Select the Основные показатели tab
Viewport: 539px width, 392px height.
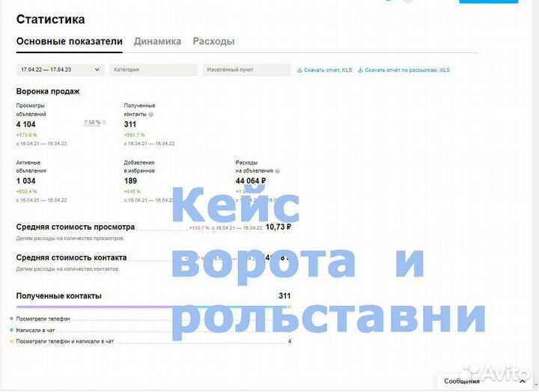click(70, 42)
